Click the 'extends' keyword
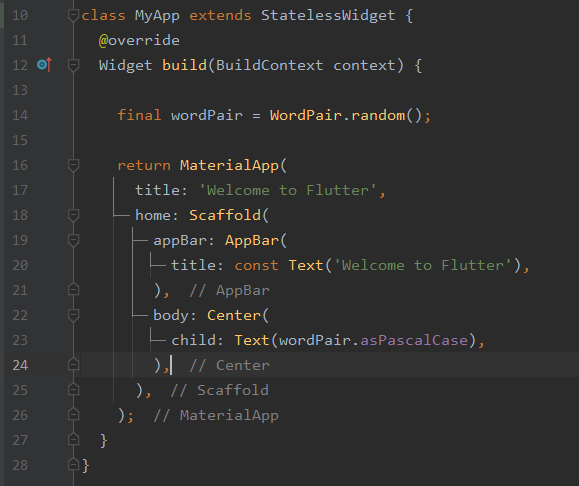The height and width of the screenshot is (486, 579). (220, 16)
